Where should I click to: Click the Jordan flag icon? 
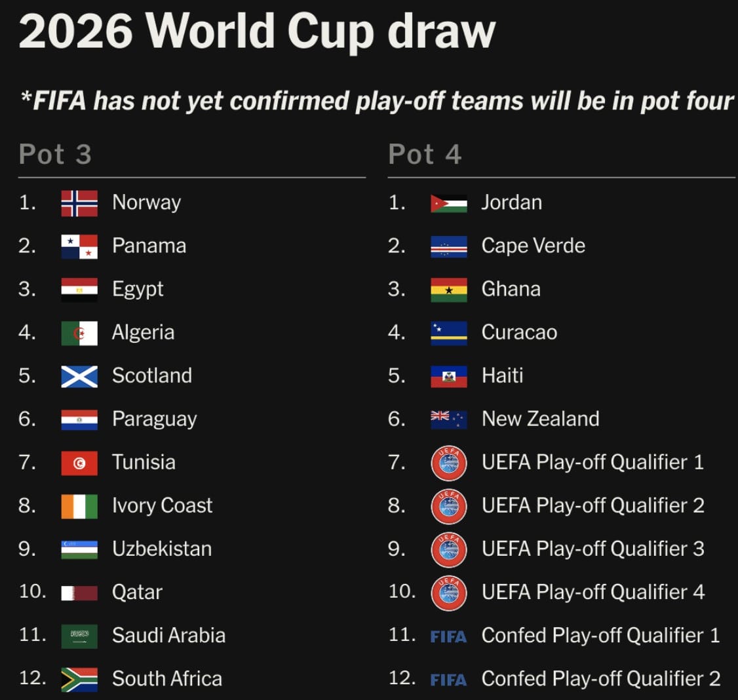(449, 203)
